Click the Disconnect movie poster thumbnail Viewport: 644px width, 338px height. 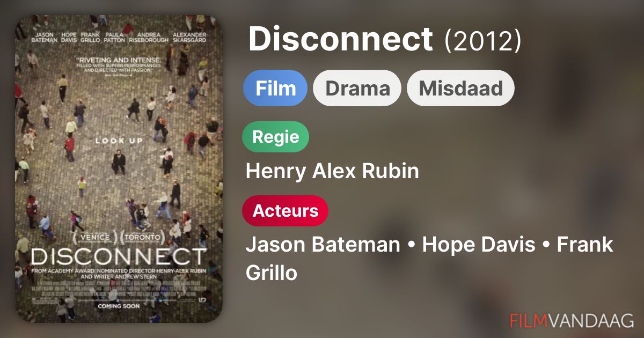[119, 169]
